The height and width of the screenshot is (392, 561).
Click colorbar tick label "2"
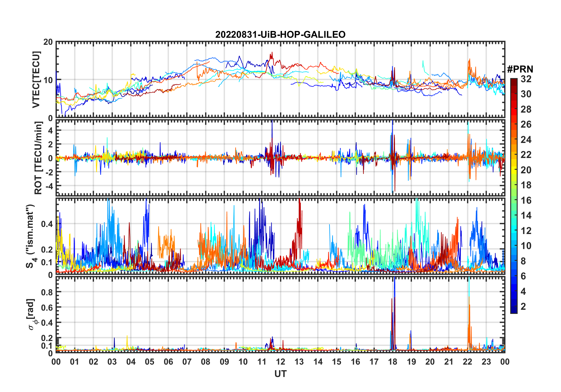click(x=523, y=307)
